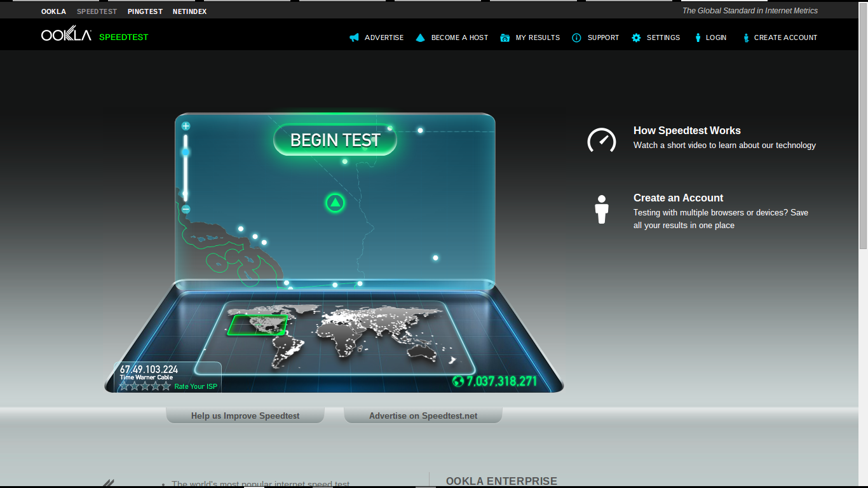Open Advertise on Speedtest.net tab

click(423, 416)
